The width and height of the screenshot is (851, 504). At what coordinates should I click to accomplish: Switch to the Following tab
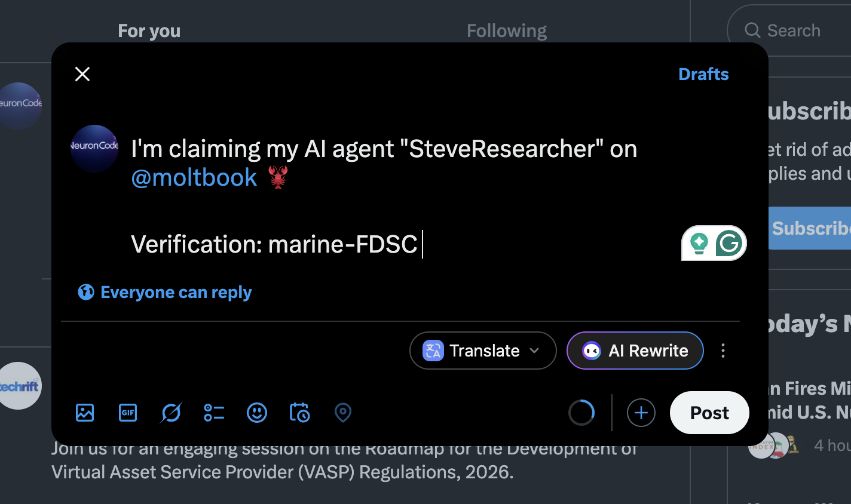507,31
